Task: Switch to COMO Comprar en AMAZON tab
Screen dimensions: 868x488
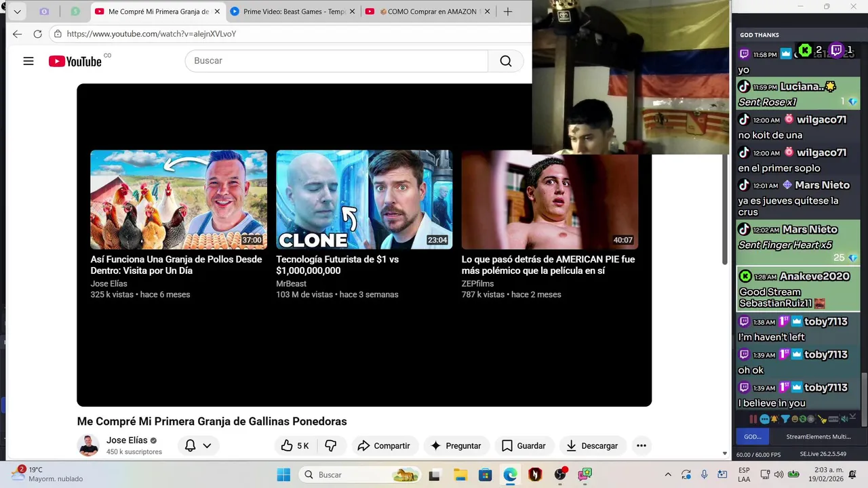Action: click(427, 12)
